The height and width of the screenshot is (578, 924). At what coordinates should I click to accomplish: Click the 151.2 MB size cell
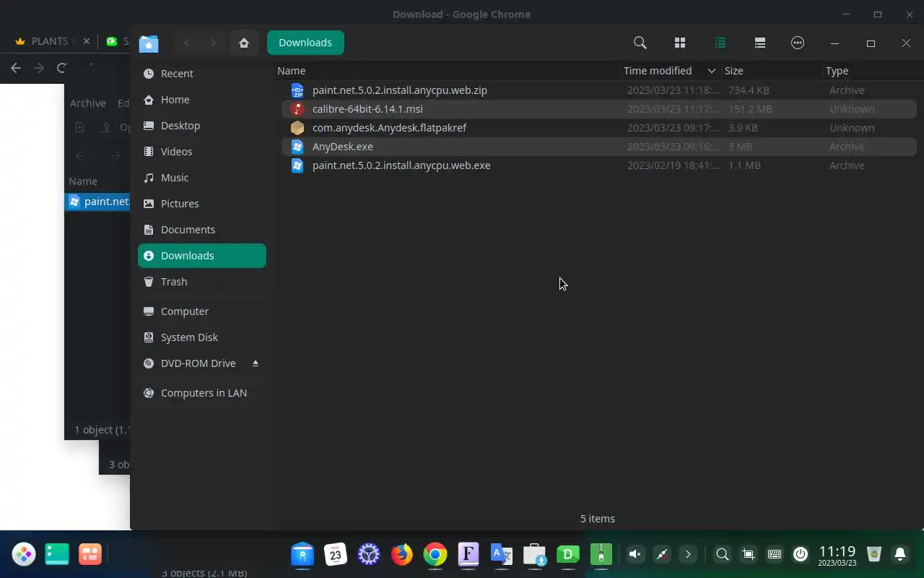750,109
